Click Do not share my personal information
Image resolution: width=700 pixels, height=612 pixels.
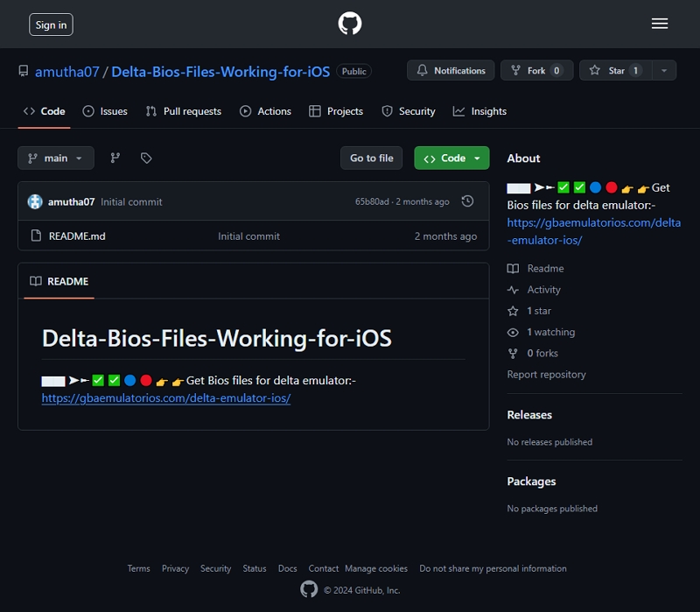point(493,568)
